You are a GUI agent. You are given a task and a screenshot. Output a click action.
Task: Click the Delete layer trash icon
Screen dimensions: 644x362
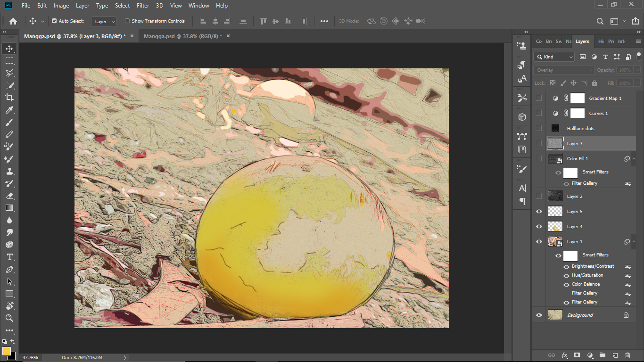pyautogui.click(x=627, y=355)
